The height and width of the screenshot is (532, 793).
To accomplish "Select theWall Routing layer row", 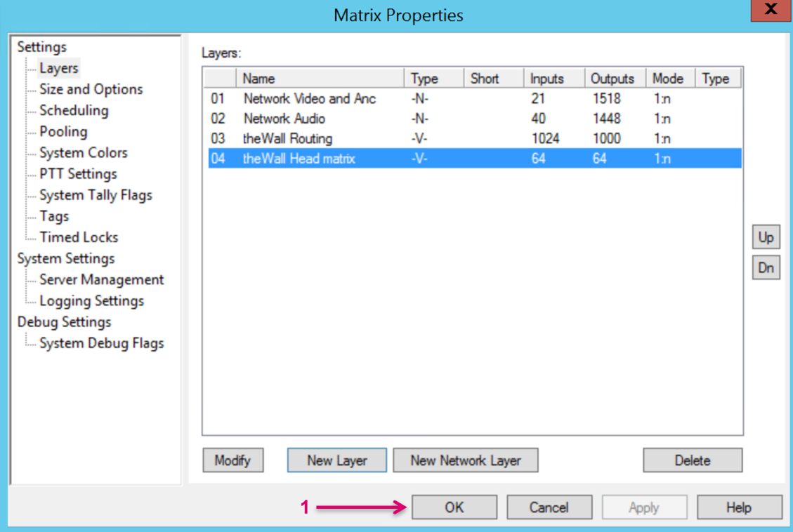I will [288, 138].
